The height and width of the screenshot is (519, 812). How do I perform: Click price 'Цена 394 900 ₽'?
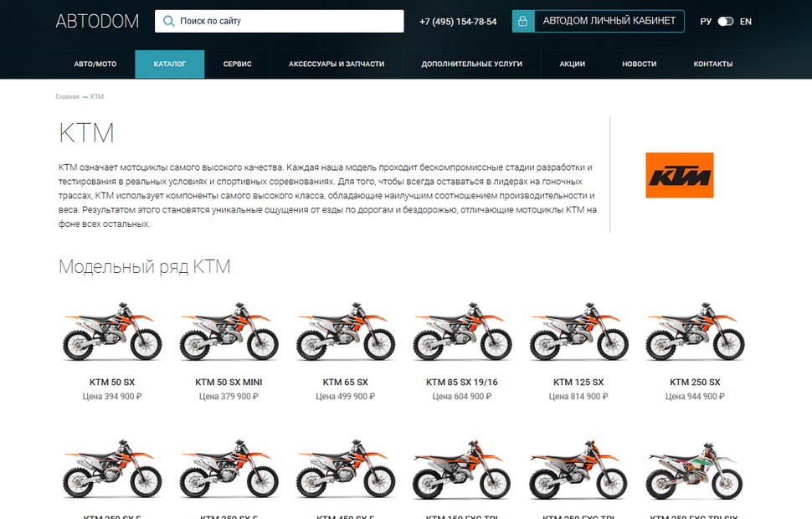point(112,396)
